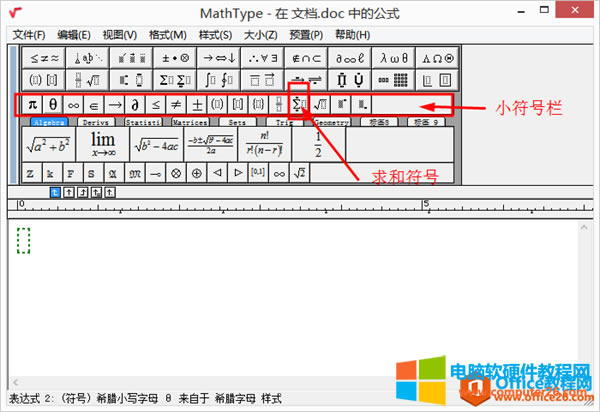
Task: Open the spaces and ellipses palette
Action: tap(88, 58)
